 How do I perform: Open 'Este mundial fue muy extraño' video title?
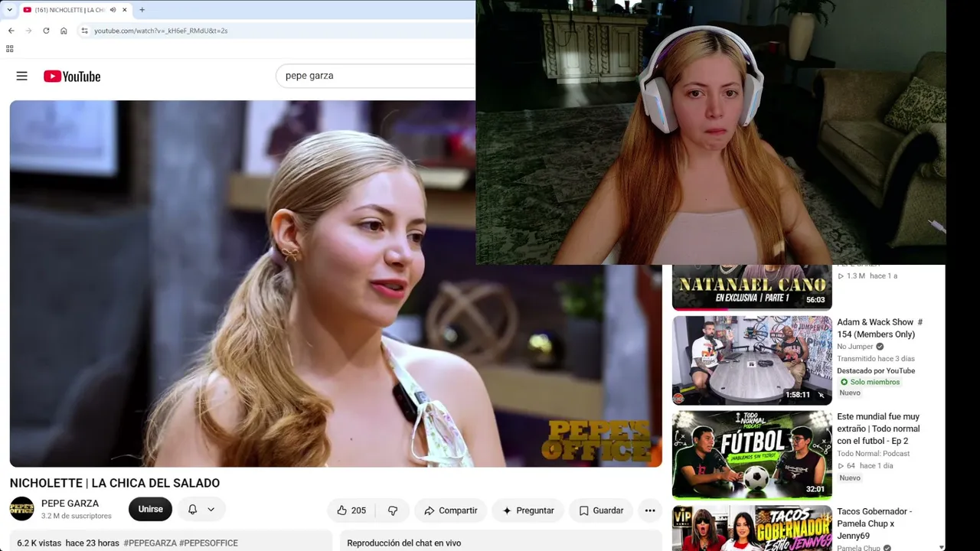[878, 429]
